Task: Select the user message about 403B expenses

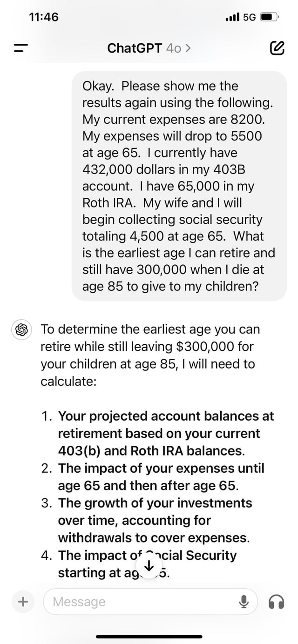Action: (x=179, y=186)
